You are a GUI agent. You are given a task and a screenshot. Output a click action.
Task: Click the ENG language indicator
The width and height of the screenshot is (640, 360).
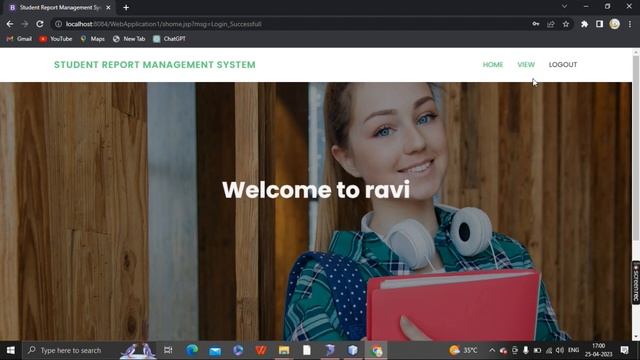573,350
